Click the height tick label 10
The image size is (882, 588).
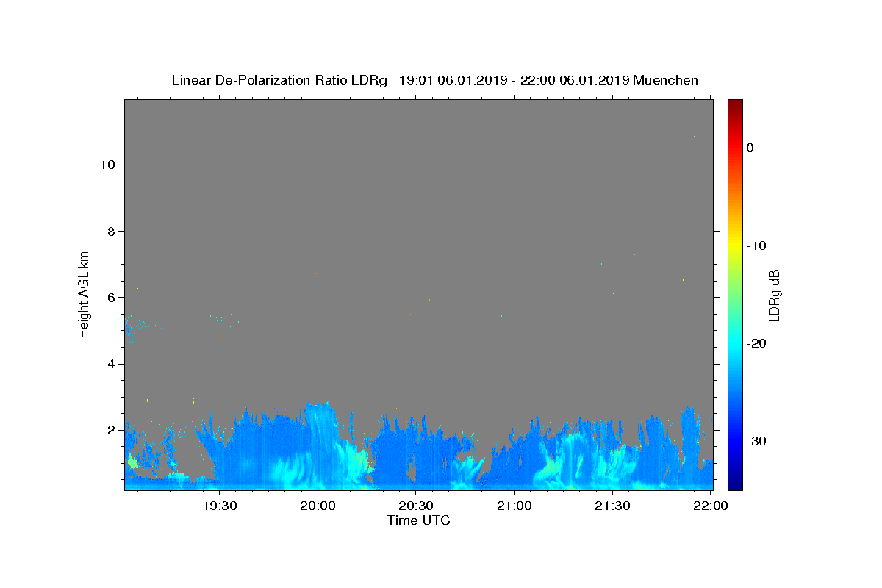(x=107, y=165)
